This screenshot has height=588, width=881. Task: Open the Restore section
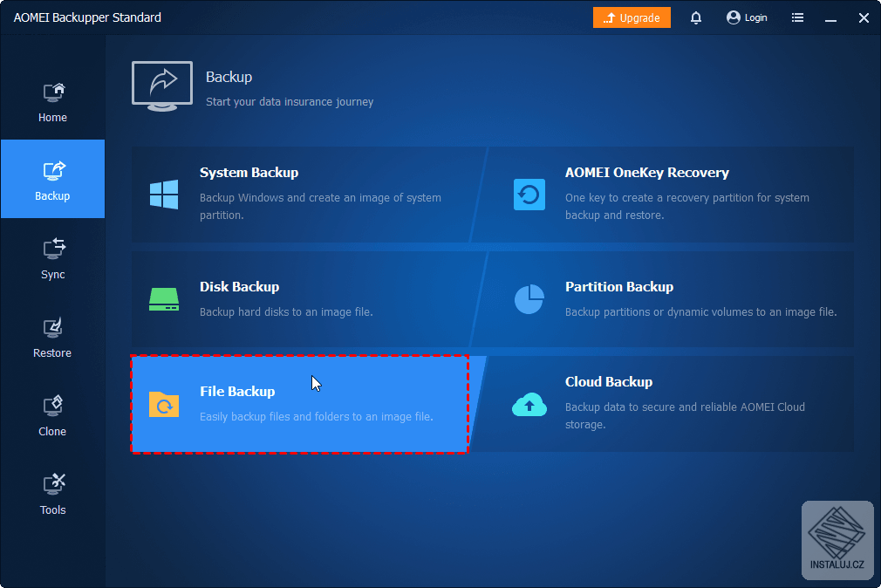53,337
